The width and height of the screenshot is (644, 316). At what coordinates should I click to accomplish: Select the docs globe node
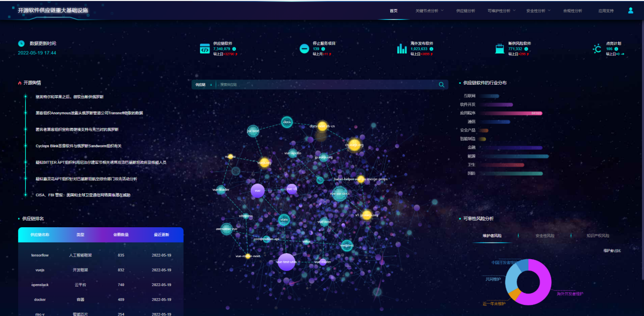(287, 122)
